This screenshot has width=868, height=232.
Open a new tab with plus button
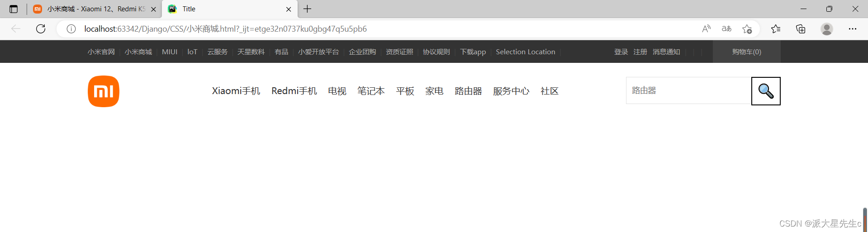[308, 9]
